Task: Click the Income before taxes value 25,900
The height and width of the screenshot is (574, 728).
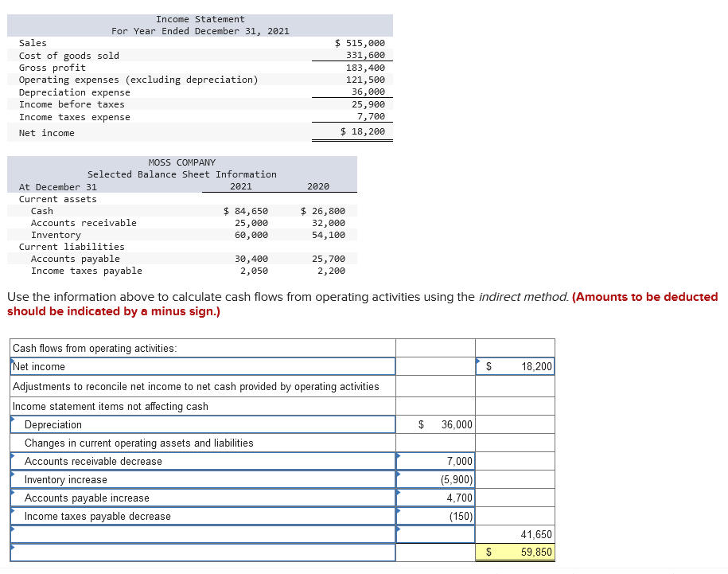Action: coord(368,104)
